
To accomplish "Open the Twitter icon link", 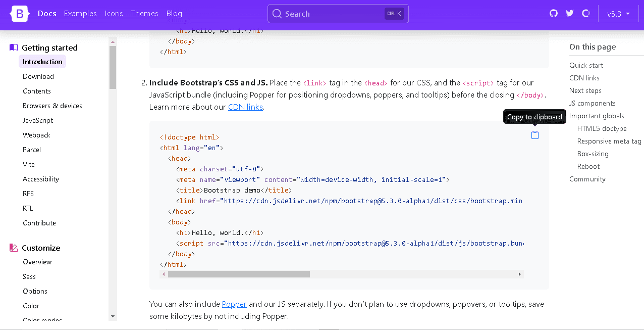I will [570, 14].
